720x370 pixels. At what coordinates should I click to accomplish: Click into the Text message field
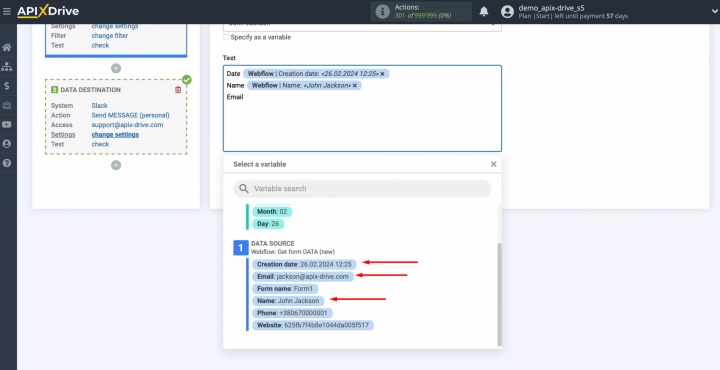click(362, 108)
